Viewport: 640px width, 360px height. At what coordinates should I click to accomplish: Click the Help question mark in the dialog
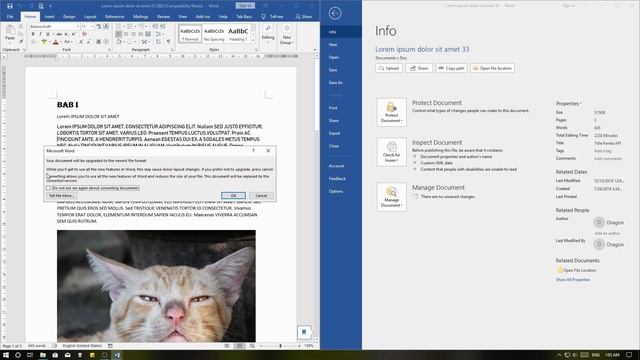point(253,151)
